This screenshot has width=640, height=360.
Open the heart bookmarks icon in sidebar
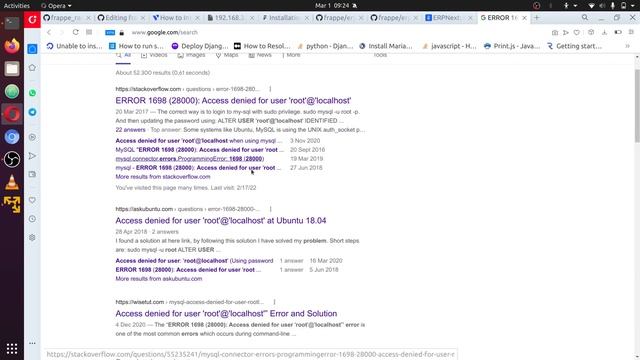[x=32, y=200]
